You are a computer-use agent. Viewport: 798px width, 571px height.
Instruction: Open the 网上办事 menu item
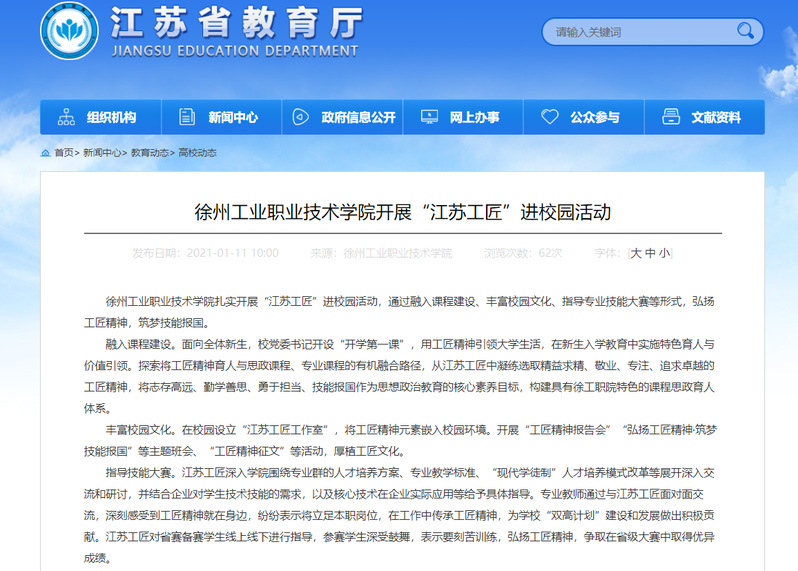tap(474, 117)
